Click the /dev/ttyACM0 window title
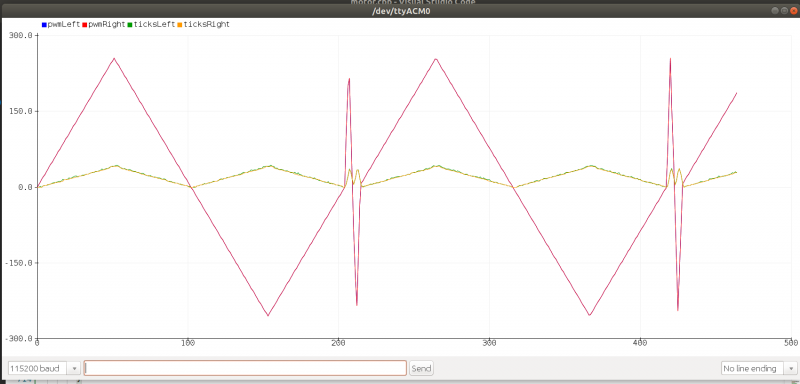Screen dimensions: 800x384 (x=401, y=11)
